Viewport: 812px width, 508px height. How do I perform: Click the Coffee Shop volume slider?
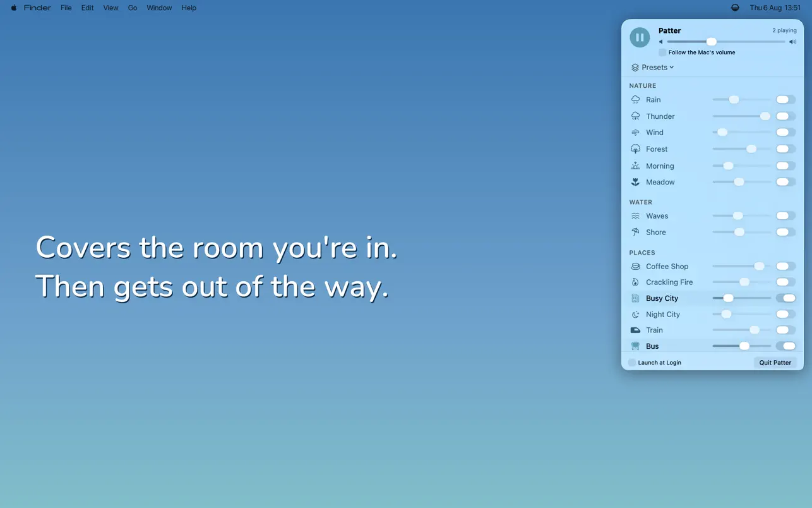[742, 267]
